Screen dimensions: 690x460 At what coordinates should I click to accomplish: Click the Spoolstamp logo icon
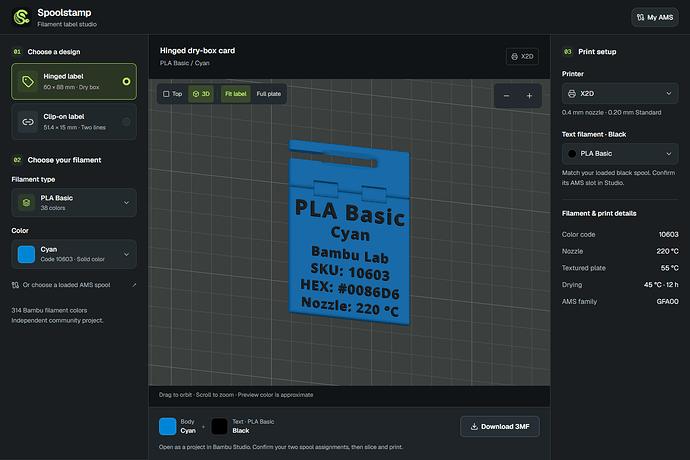21,17
